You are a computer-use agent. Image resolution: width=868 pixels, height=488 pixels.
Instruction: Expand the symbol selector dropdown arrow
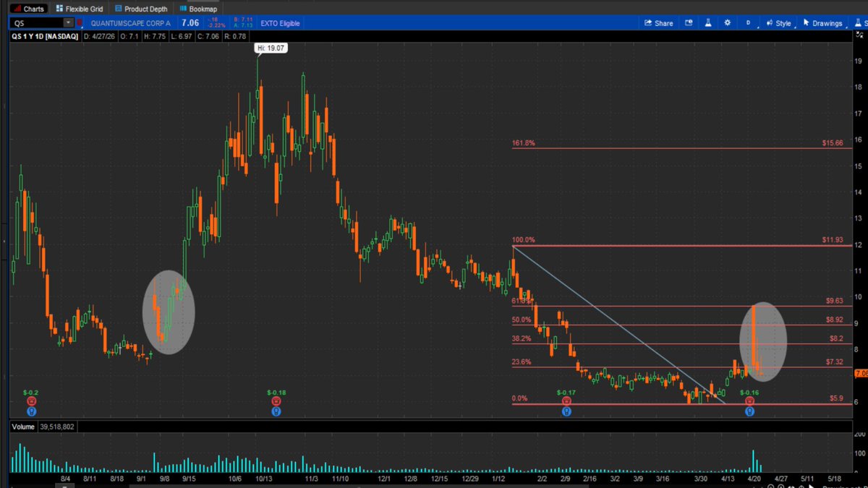pos(69,23)
